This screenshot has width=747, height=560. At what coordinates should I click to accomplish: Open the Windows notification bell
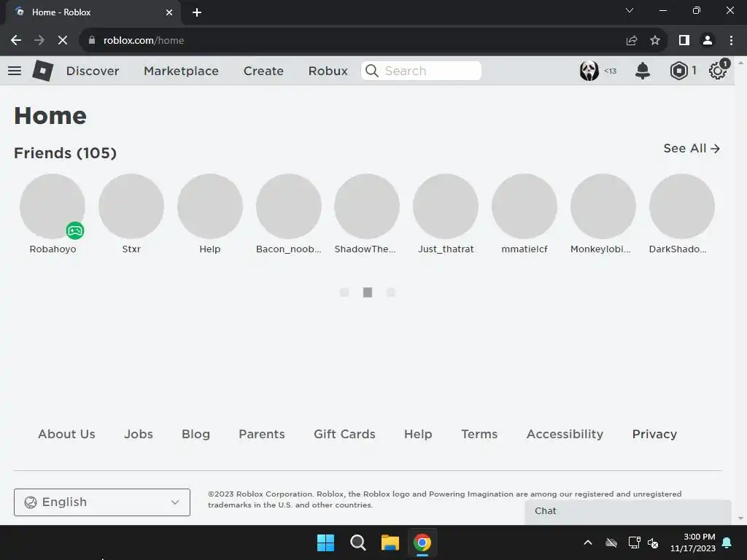727,542
